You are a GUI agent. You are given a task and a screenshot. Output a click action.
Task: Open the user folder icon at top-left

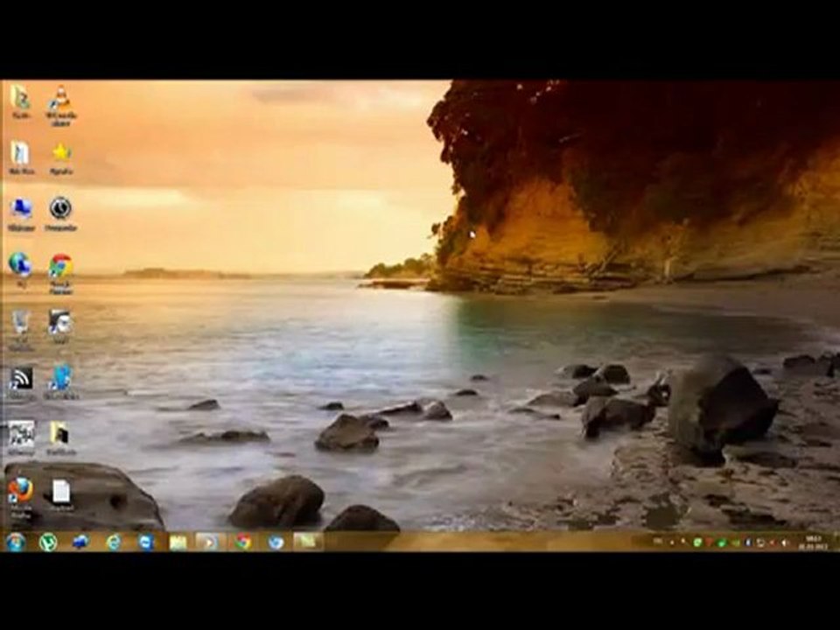point(20,101)
